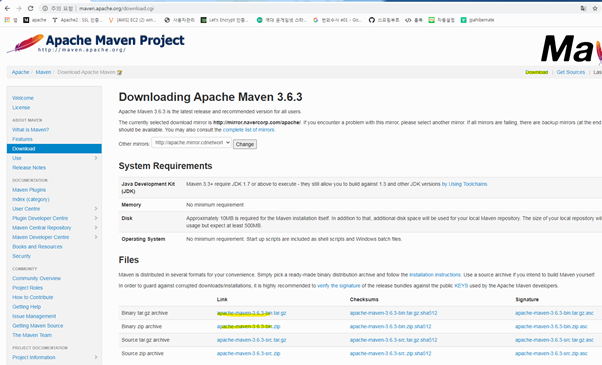Open the Release Notes sidebar link

[29, 168]
